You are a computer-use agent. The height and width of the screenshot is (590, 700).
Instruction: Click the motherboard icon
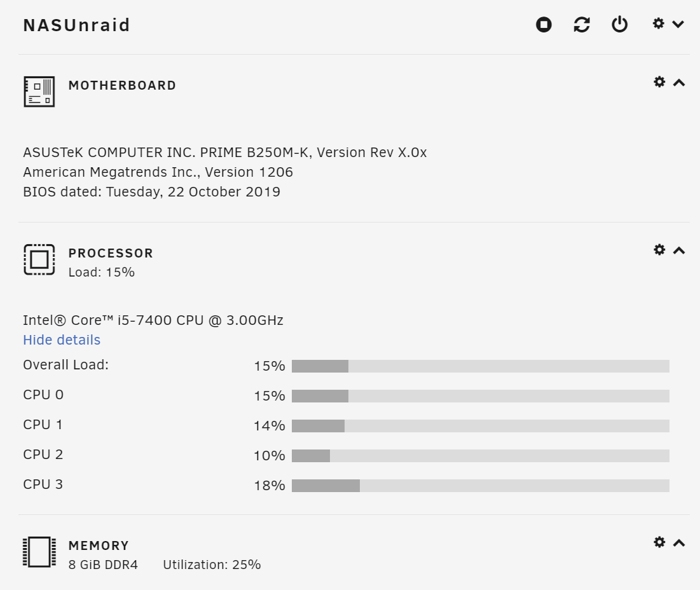(39, 92)
